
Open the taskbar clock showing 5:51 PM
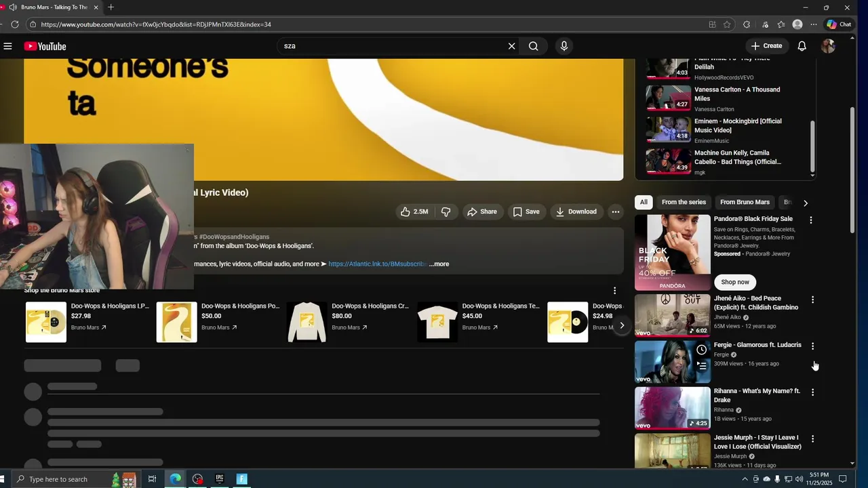pos(819,479)
